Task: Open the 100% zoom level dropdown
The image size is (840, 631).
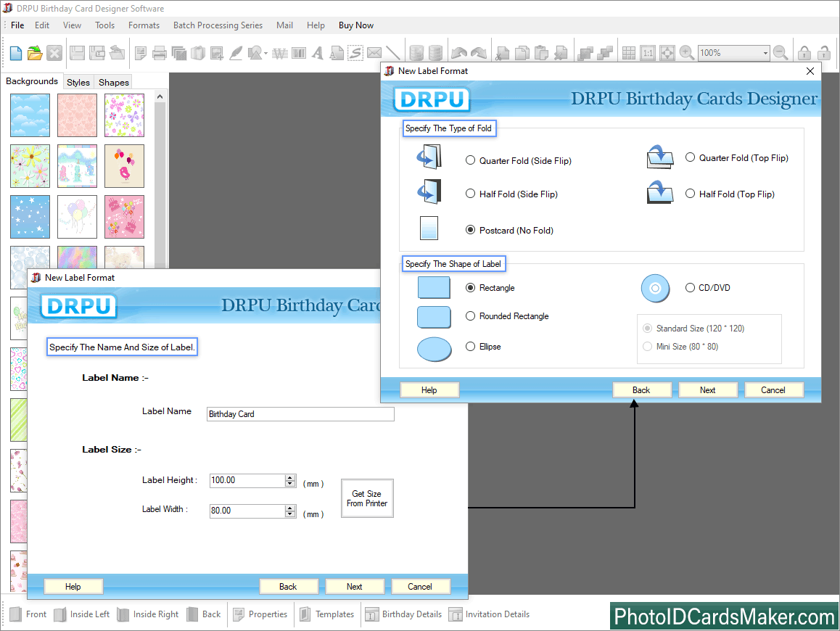Action: pyautogui.click(x=765, y=53)
